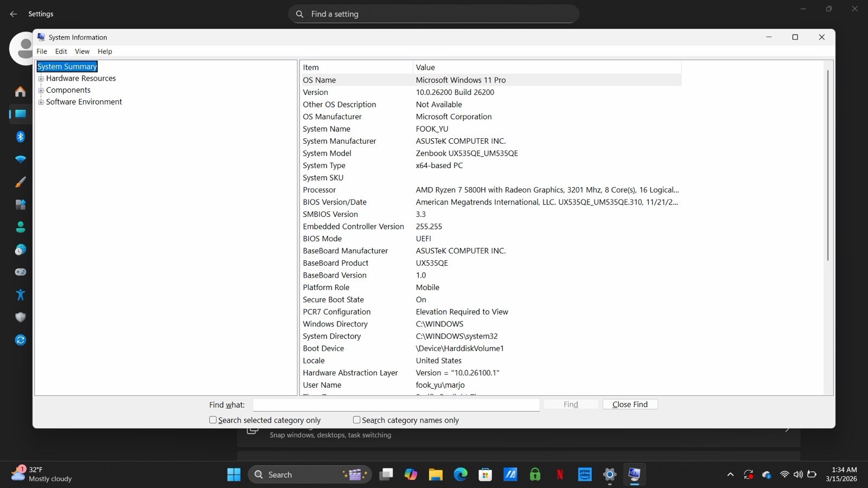Open Accounts icon in Settings sidebar

(20, 227)
